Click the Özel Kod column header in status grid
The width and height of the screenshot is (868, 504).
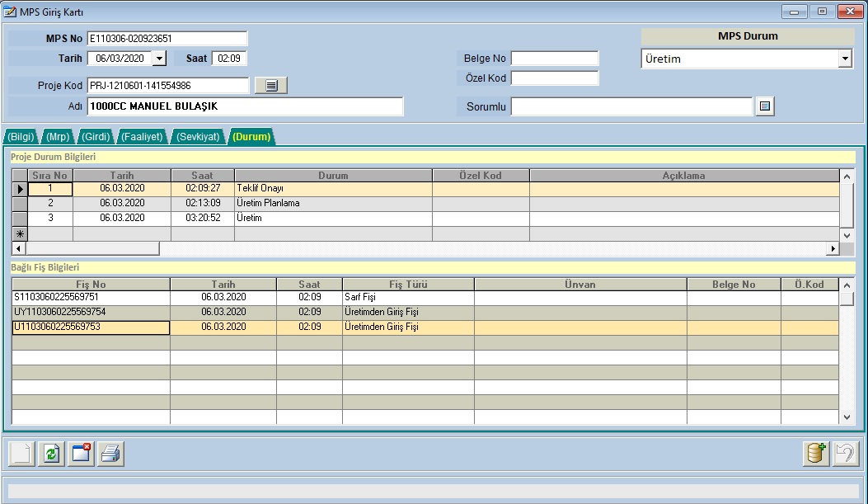pyautogui.click(x=481, y=176)
